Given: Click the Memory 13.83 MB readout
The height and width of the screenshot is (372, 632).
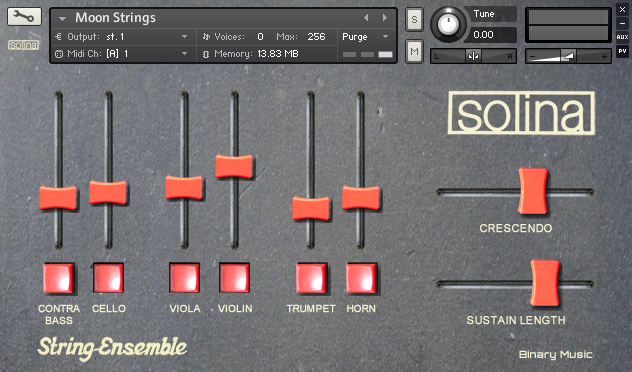Looking at the screenshot, I should (278, 54).
